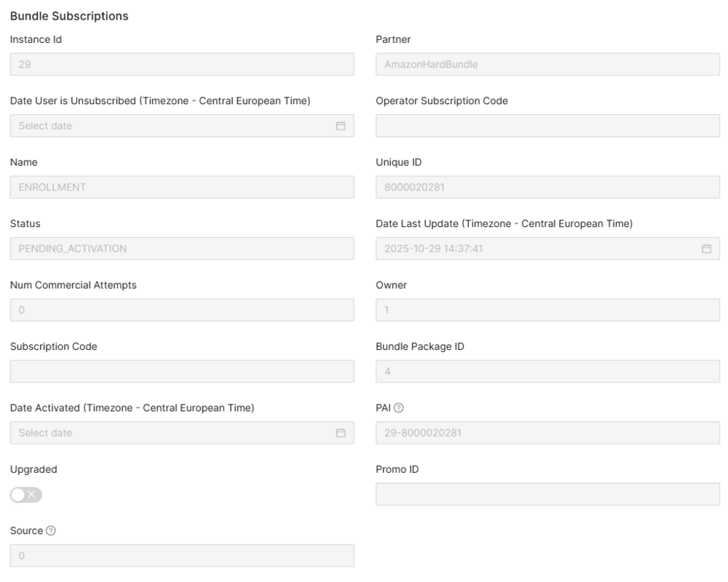The height and width of the screenshot is (582, 728).
Task: Click the empty Promo ID field
Action: coord(547,494)
